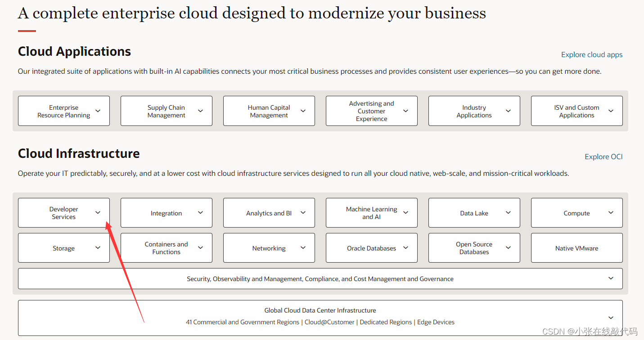Viewport: 644px width, 340px height.
Task: Expand Enterprise Resource Planning dropdown
Action: 64,111
